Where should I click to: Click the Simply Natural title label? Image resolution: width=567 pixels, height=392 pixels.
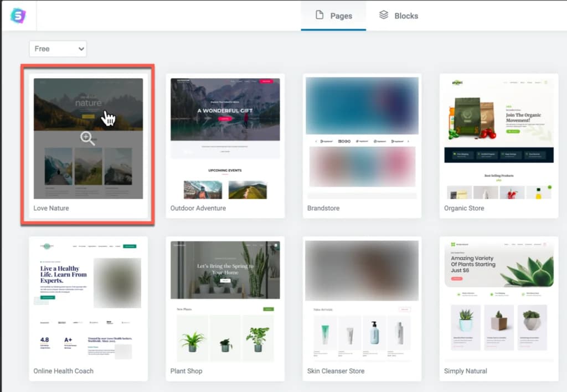coord(466,371)
